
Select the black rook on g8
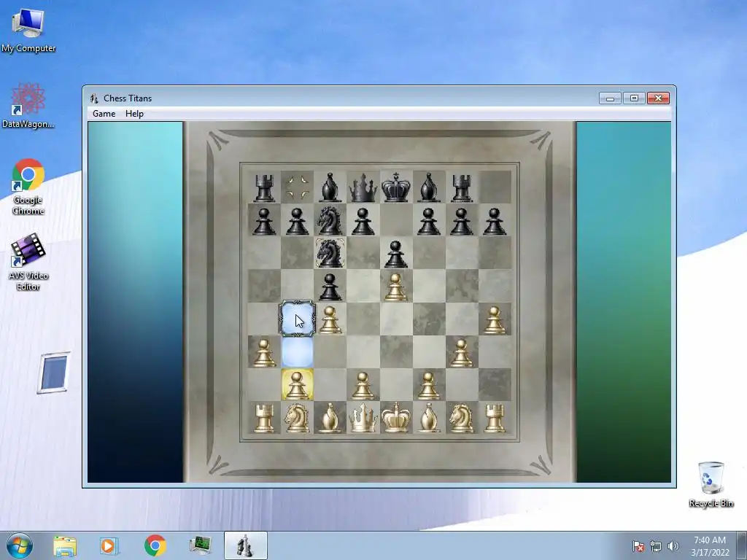(x=462, y=188)
